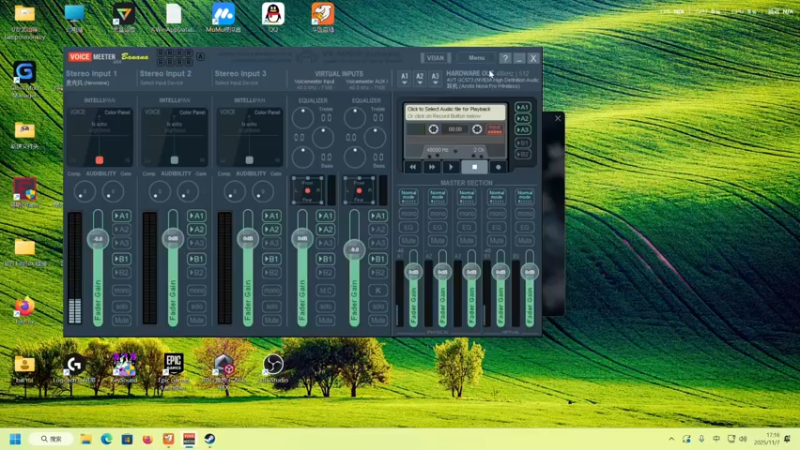Launch OBS Studio desktop shortcut
Image resolution: width=800 pixels, height=450 pixels.
[x=273, y=365]
